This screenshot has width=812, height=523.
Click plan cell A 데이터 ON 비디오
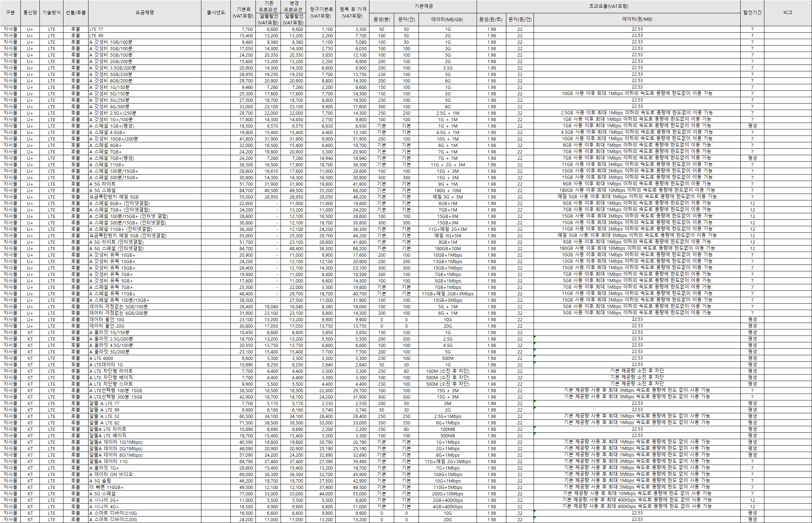pos(145,475)
